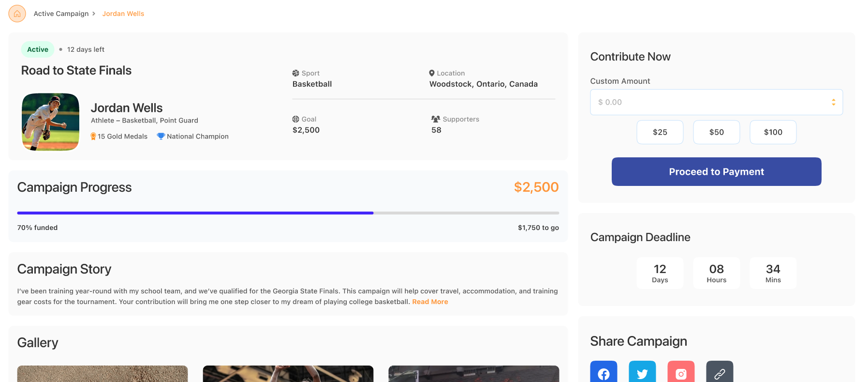
Task: Click the National Champion trophy icon
Action: [161, 137]
